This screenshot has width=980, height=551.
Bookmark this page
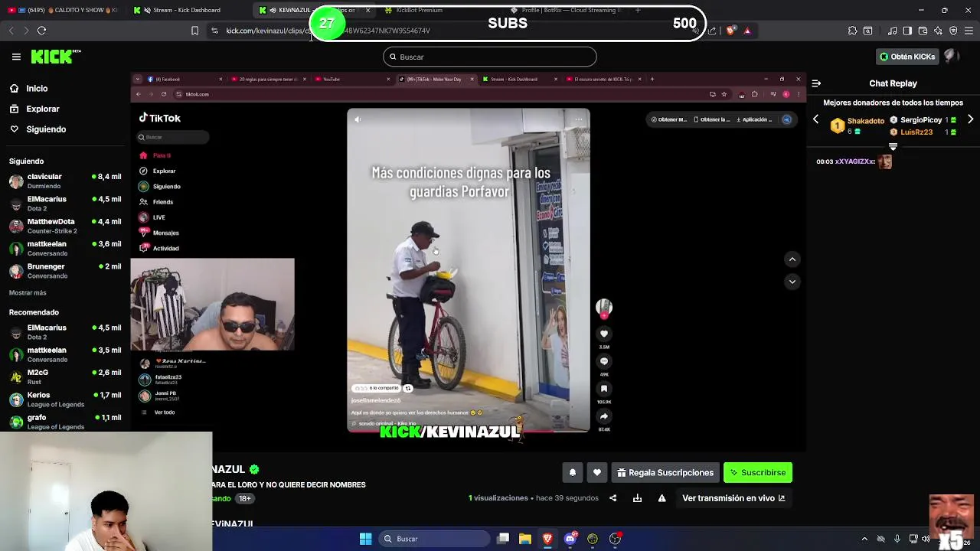tap(194, 31)
